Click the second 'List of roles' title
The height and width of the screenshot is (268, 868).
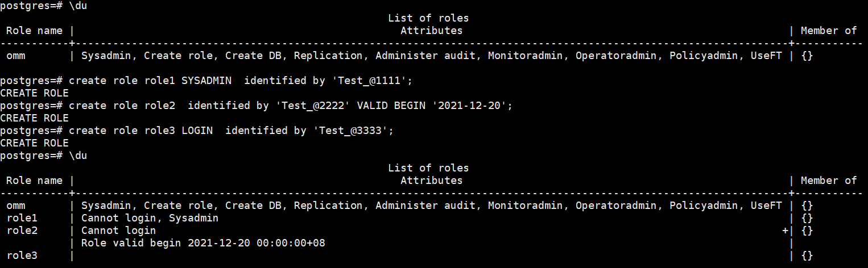[428, 168]
